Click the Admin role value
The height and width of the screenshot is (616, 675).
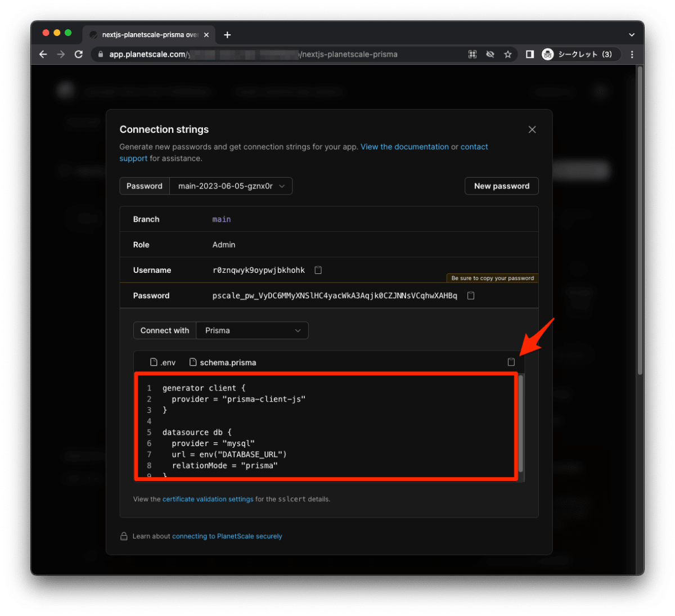[224, 245]
